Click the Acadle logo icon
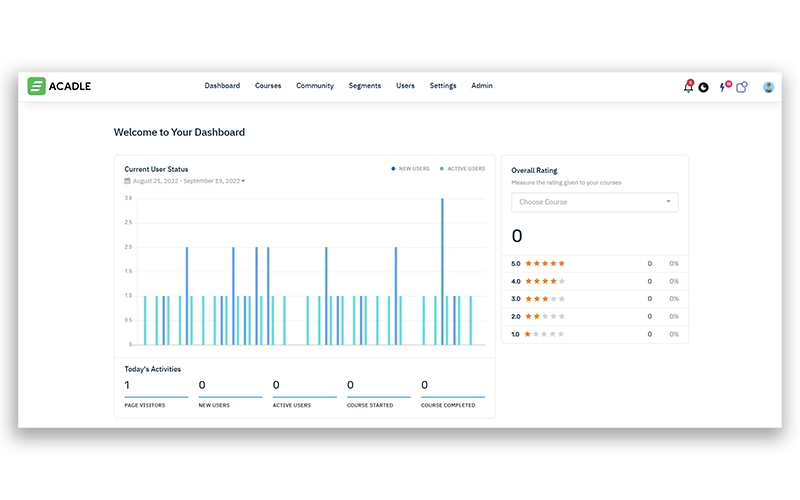This screenshot has height=500, width=800. [37, 86]
